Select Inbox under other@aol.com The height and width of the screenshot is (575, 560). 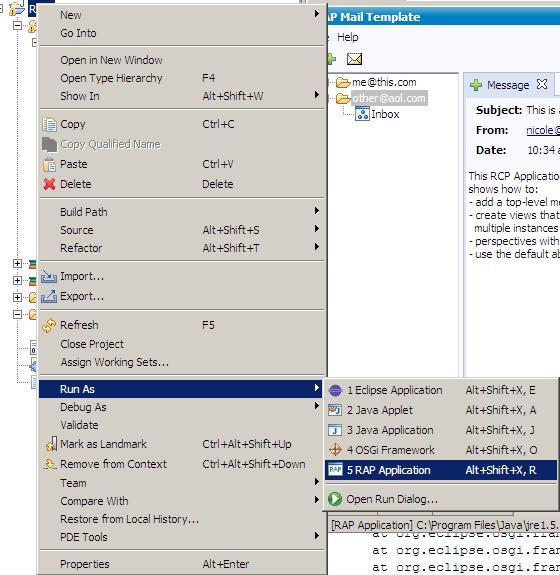[x=385, y=114]
